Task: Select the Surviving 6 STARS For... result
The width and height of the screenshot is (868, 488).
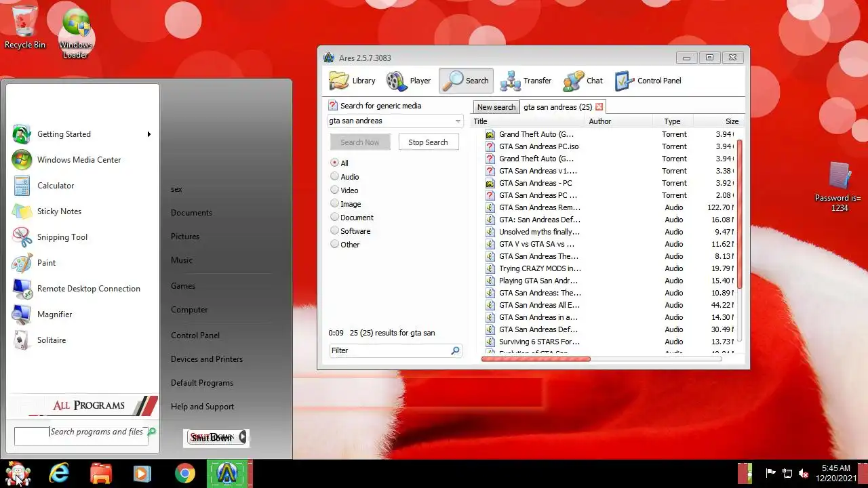Action: (539, 342)
